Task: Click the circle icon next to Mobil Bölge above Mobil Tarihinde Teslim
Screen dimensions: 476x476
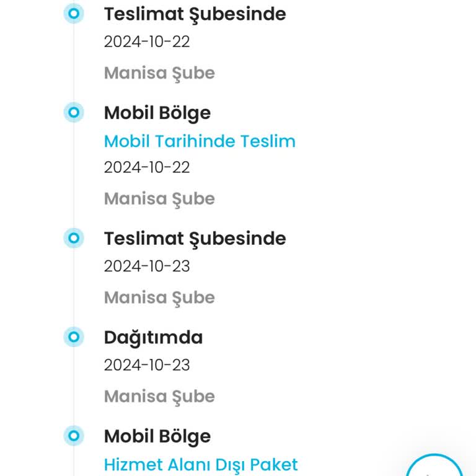Action: [74, 112]
